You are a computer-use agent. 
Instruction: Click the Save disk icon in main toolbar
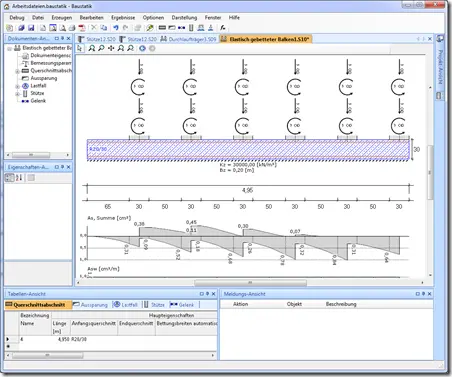coord(31,28)
